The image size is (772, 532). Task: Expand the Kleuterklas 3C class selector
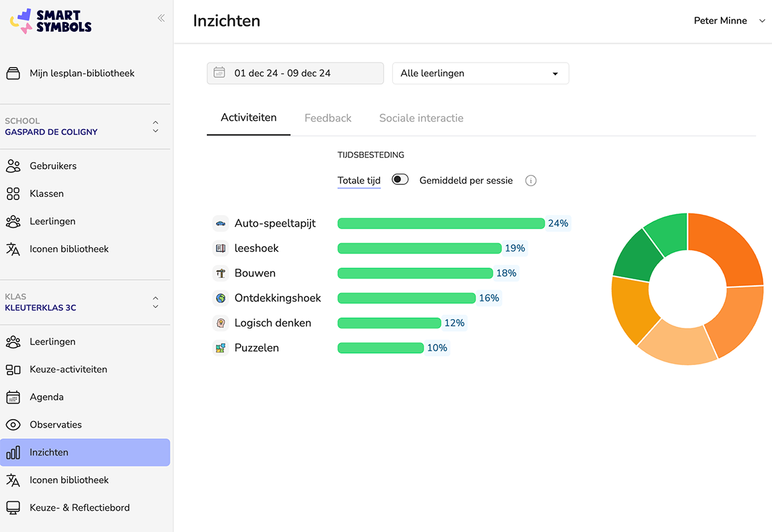click(x=155, y=303)
